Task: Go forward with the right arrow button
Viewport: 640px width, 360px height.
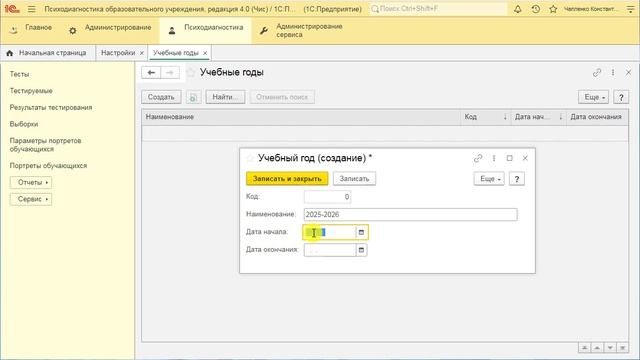Action: 170,73
